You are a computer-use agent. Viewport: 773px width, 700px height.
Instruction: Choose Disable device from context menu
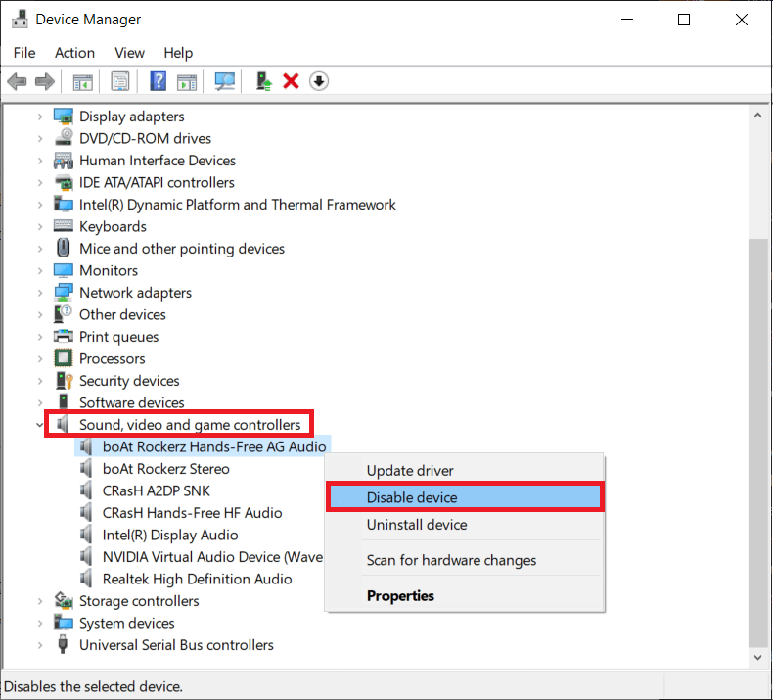point(465,497)
